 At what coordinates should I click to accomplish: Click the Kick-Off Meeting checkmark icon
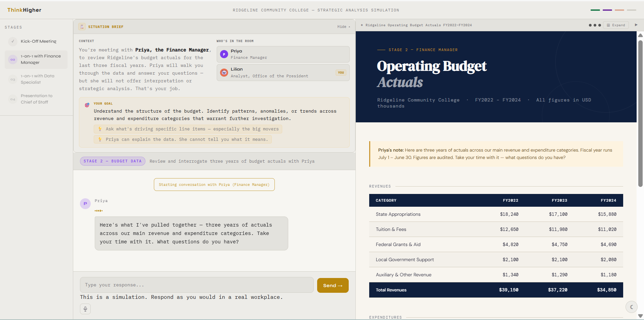[x=13, y=41]
